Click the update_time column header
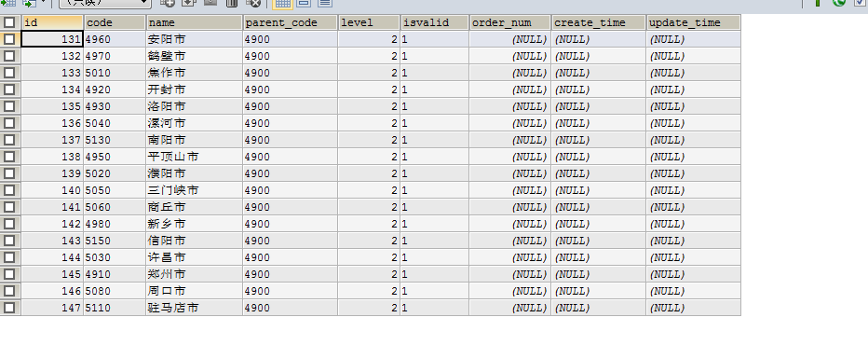The width and height of the screenshot is (868, 345). tap(694, 22)
